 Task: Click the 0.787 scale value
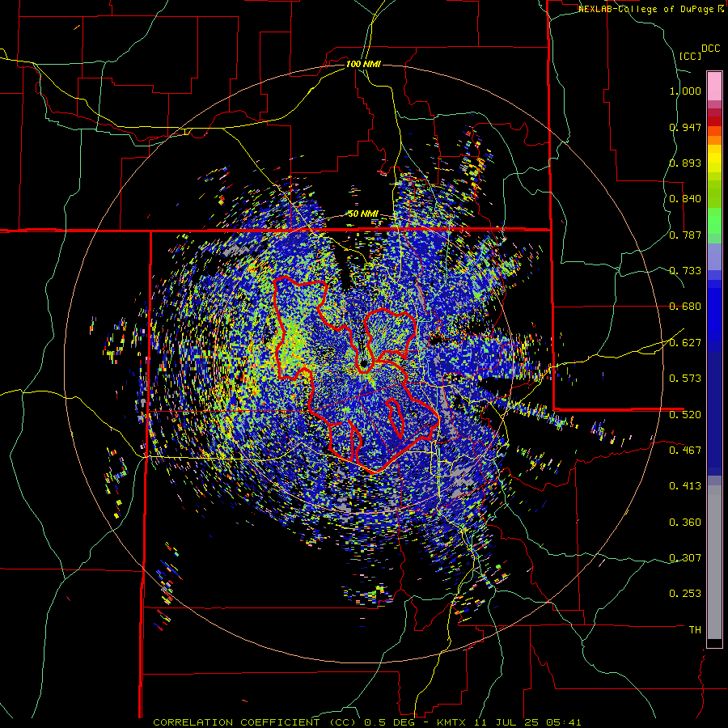pos(685,235)
